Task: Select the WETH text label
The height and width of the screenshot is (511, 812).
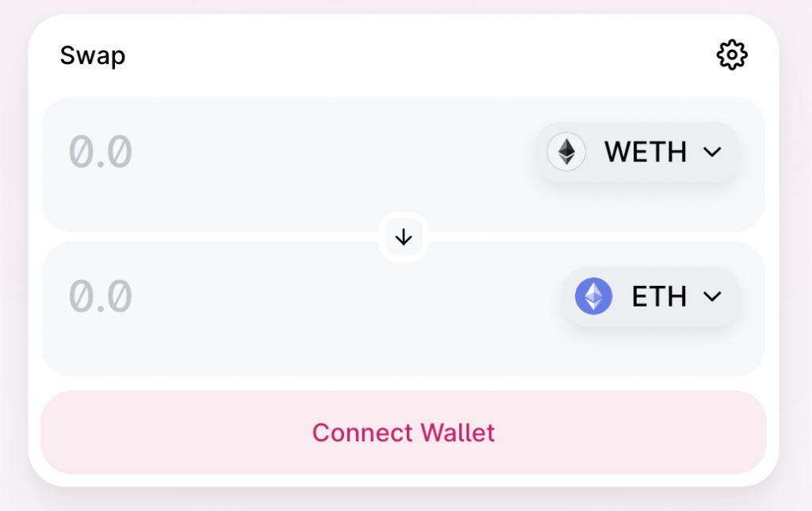Action: click(x=645, y=152)
